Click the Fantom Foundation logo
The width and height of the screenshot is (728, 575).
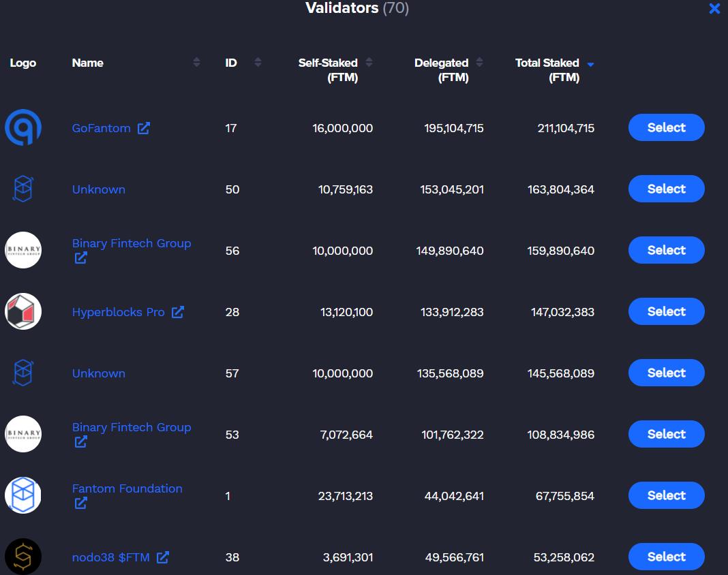(23, 495)
